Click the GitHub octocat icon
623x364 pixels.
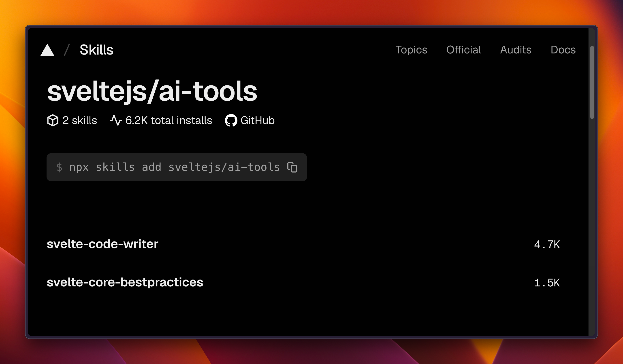click(x=231, y=121)
